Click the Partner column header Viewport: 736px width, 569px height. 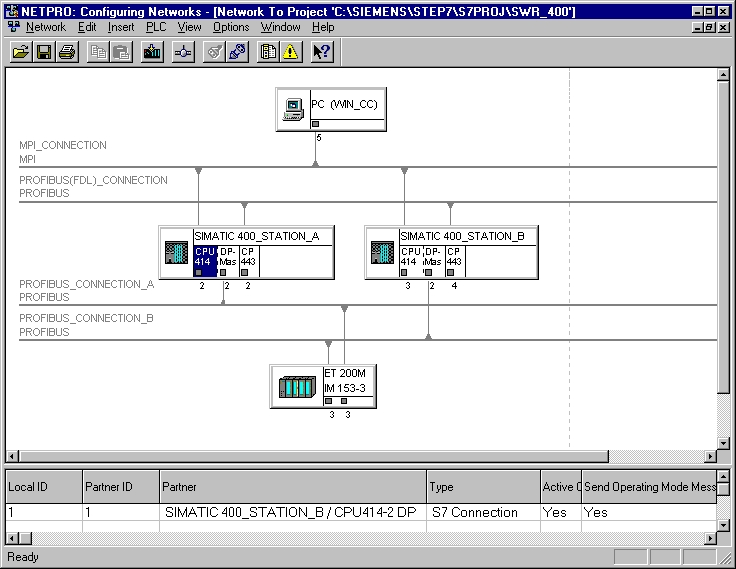pyautogui.click(x=293, y=487)
